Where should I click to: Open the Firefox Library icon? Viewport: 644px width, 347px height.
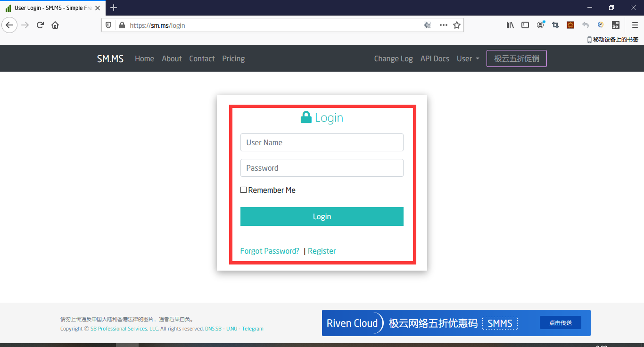pos(510,25)
